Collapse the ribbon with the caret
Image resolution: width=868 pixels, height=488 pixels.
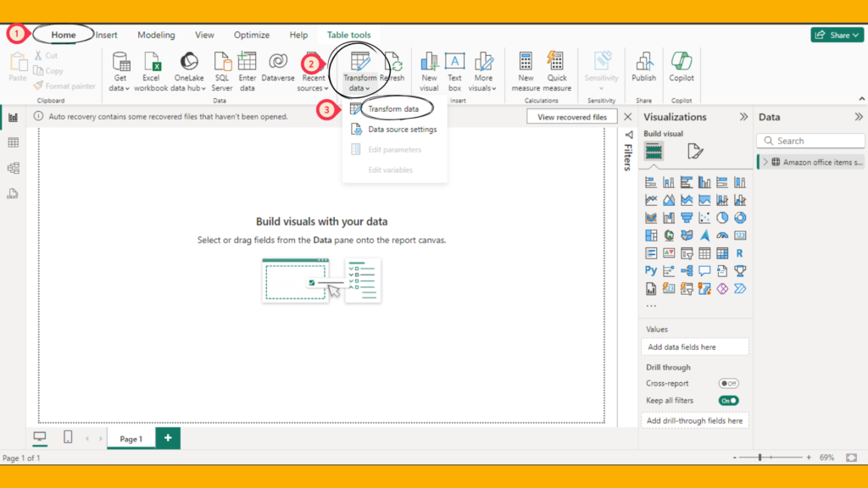(861, 99)
